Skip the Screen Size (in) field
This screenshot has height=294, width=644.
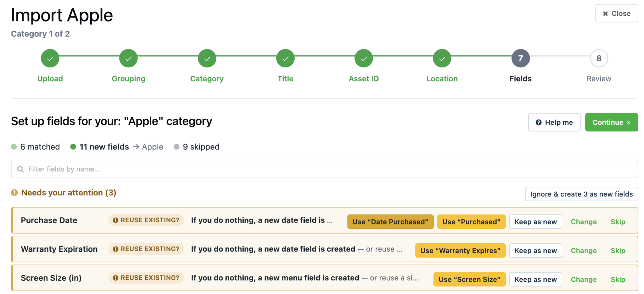click(x=618, y=279)
